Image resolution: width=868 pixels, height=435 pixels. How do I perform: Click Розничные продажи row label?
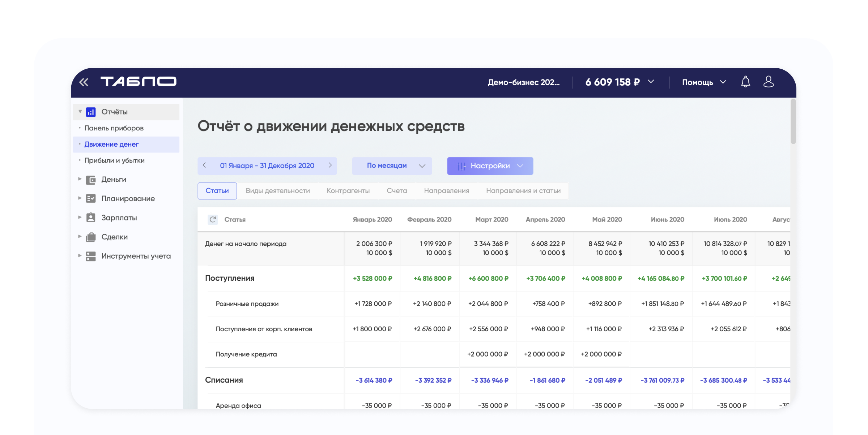[247, 304]
